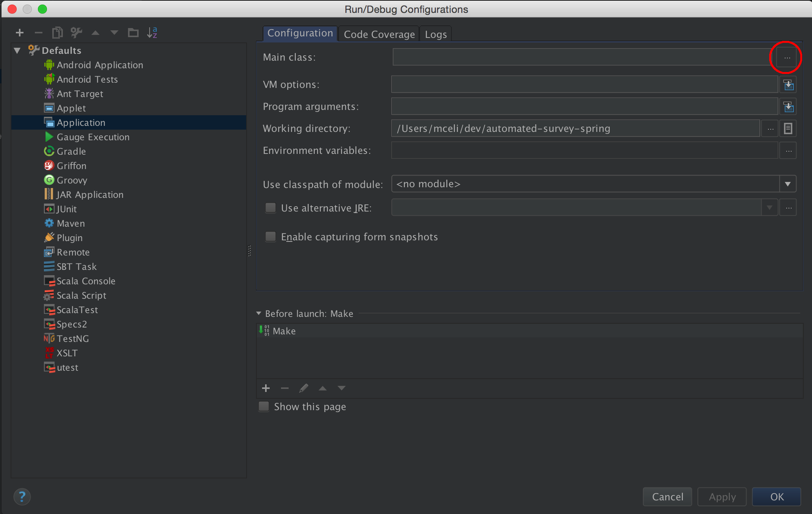812x514 pixels.
Task: Move before launch task down arrow
Action: click(342, 388)
